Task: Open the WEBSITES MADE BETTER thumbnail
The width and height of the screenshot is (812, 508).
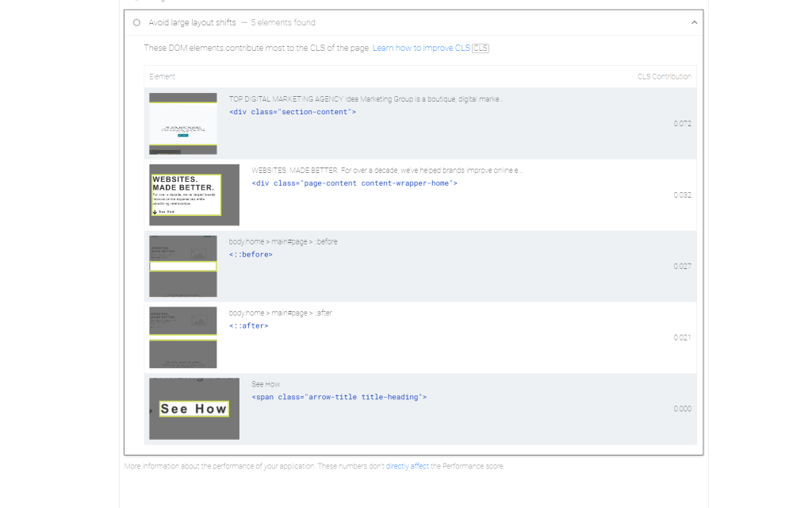Action: coord(193,194)
